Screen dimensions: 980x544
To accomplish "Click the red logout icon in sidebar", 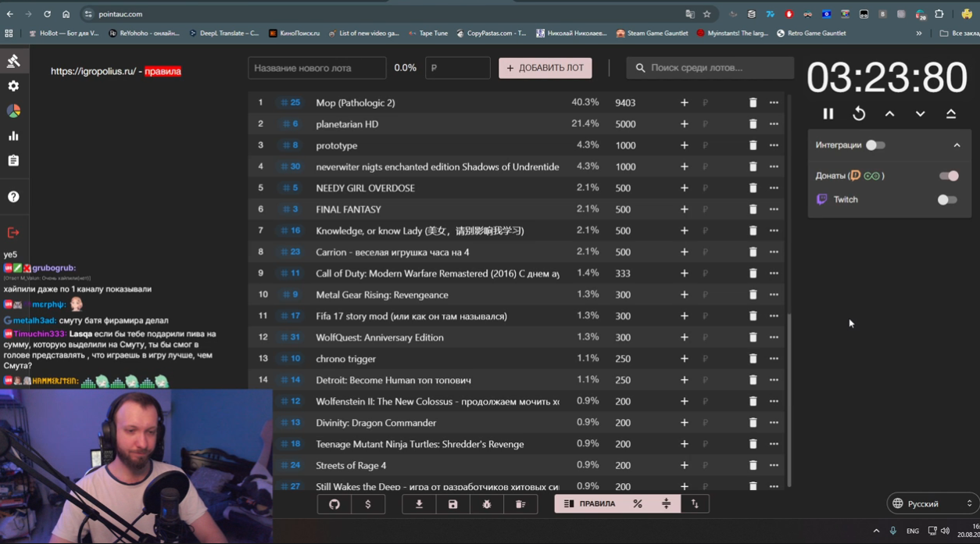I will click(x=13, y=233).
